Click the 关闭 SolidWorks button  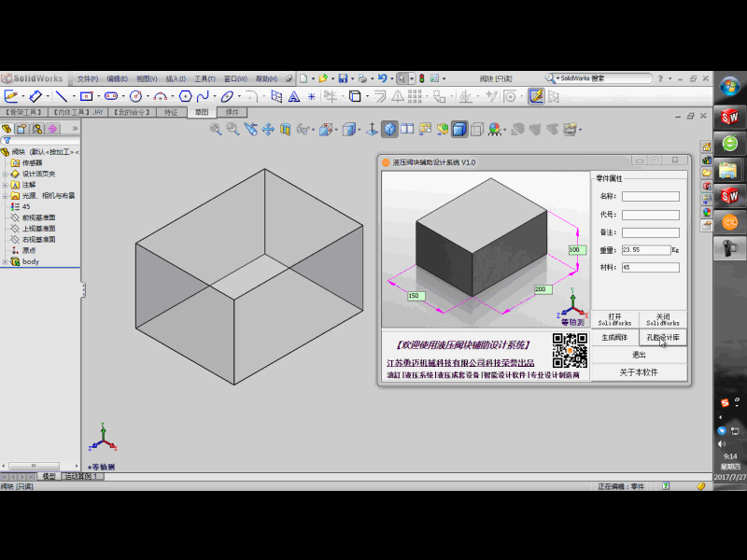663,319
